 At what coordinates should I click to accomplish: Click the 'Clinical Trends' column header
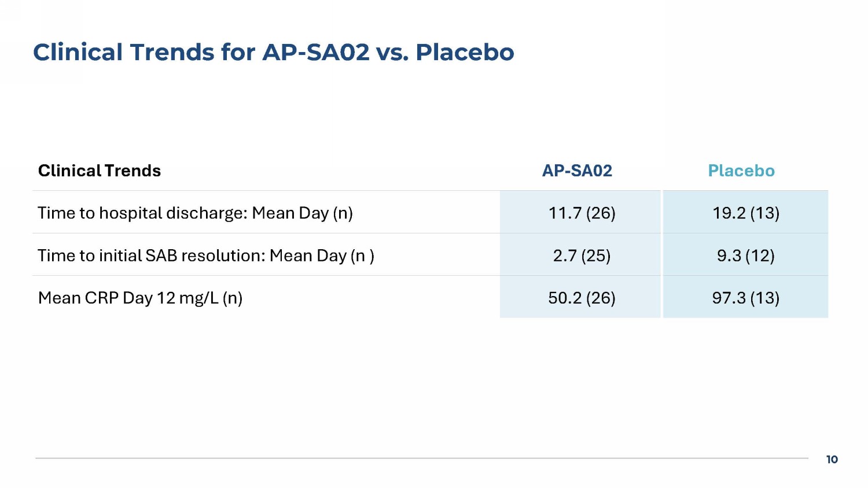[x=100, y=171]
